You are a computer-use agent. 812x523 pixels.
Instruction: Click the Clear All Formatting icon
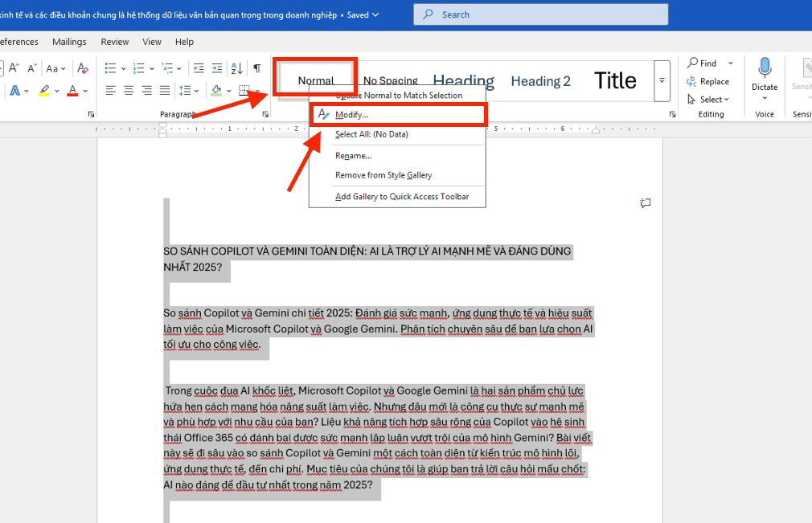[x=83, y=69]
